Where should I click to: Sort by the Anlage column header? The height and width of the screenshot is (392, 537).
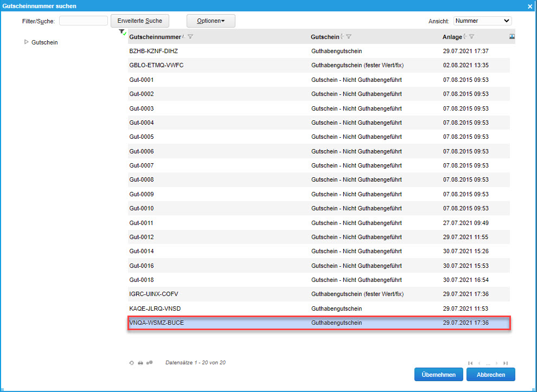point(452,37)
